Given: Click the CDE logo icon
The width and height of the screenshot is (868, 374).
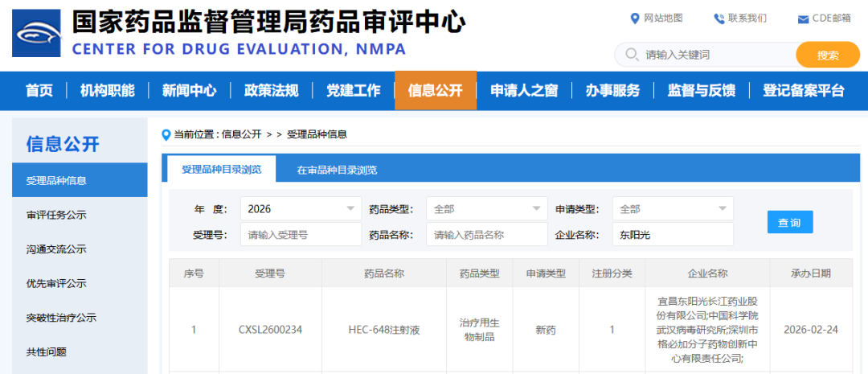Looking at the screenshot, I should pyautogui.click(x=36, y=33).
